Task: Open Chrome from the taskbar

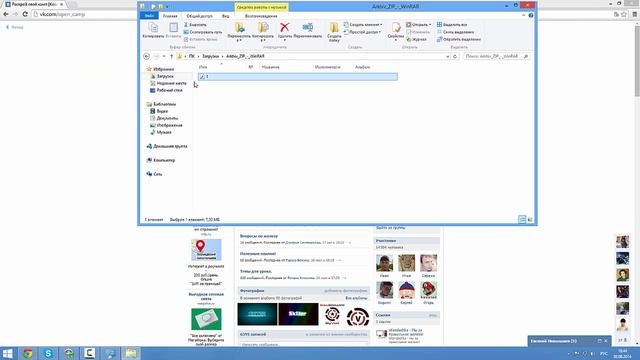Action: [x=28, y=353]
